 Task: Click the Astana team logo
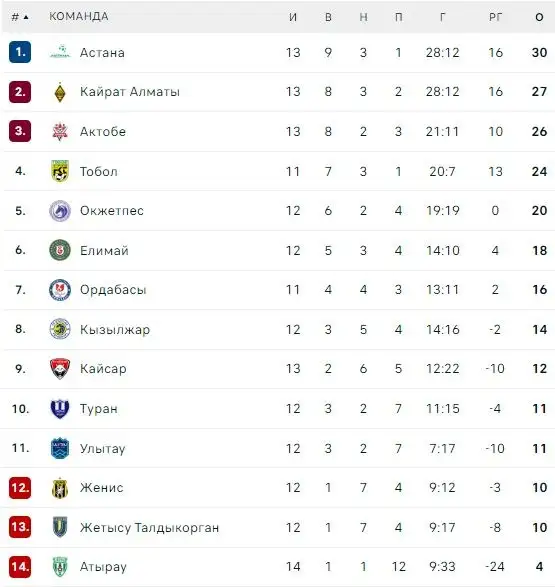60,52
